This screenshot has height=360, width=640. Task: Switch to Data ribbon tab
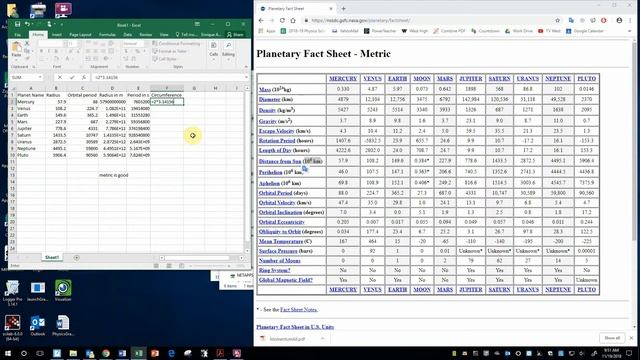click(128, 35)
